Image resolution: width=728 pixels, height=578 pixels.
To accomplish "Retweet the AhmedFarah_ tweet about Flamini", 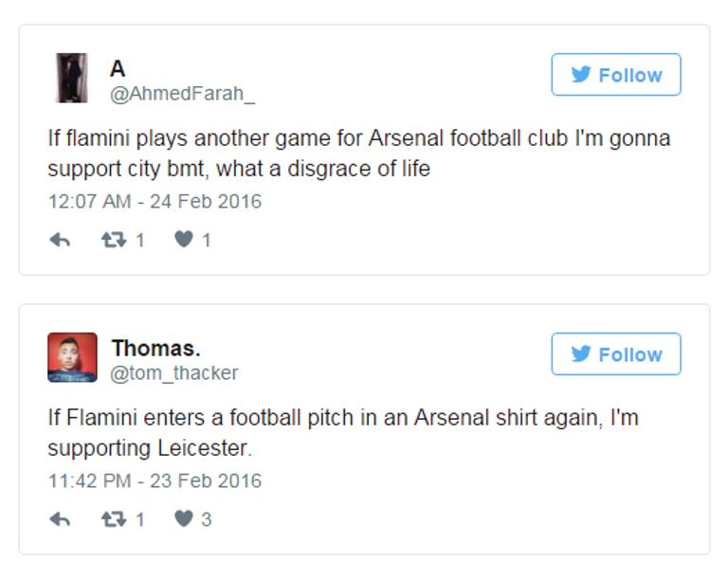I will tap(114, 241).
